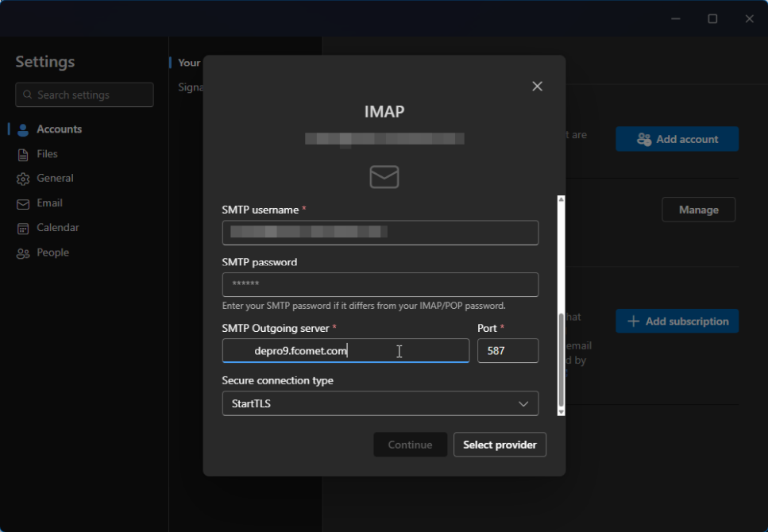The width and height of the screenshot is (768, 532).
Task: Open the People settings section
Action: pyautogui.click(x=52, y=253)
